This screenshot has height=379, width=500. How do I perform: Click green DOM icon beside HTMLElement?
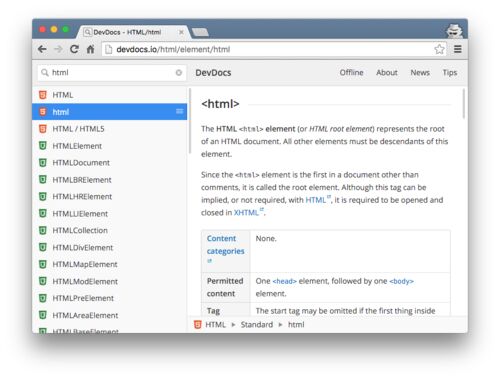[43, 146]
